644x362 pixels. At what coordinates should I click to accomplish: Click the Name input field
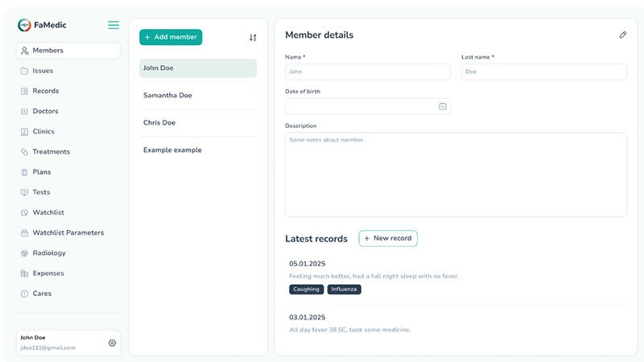368,72
